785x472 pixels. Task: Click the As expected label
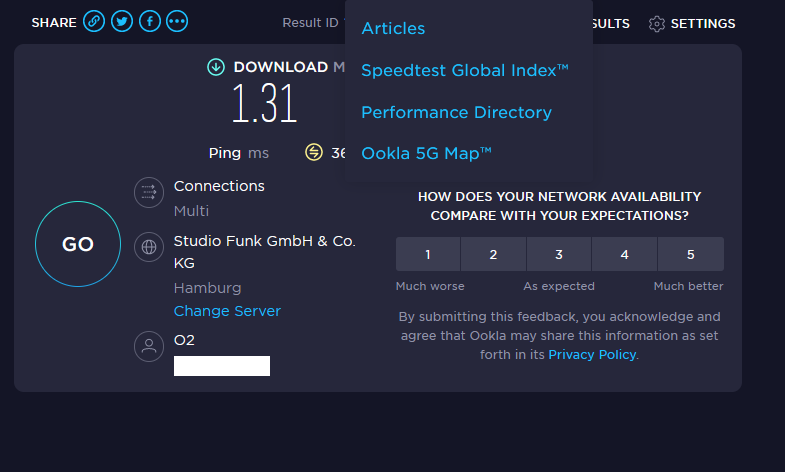[559, 286]
